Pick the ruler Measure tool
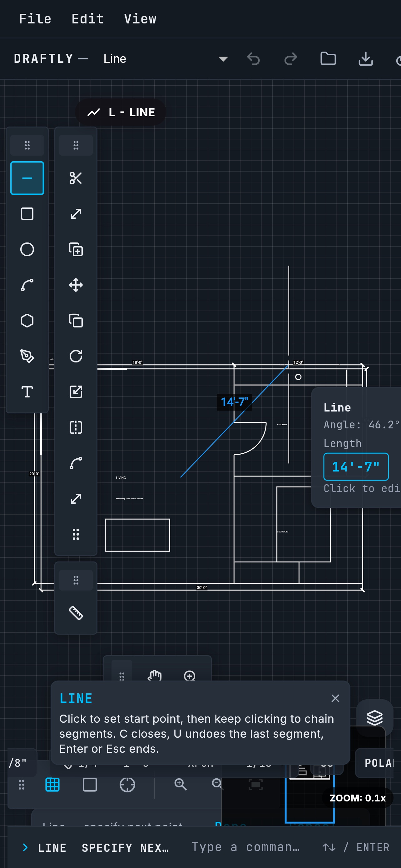This screenshot has width=401, height=868. pos(76,613)
